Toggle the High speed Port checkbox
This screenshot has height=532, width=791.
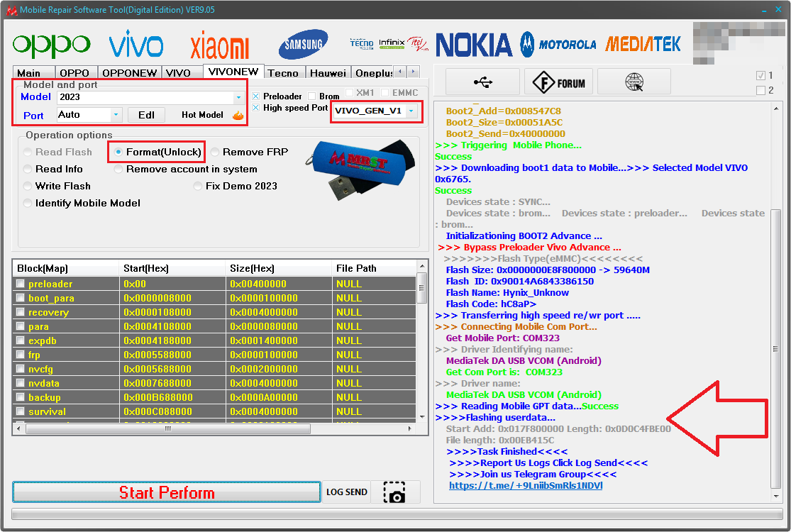256,107
